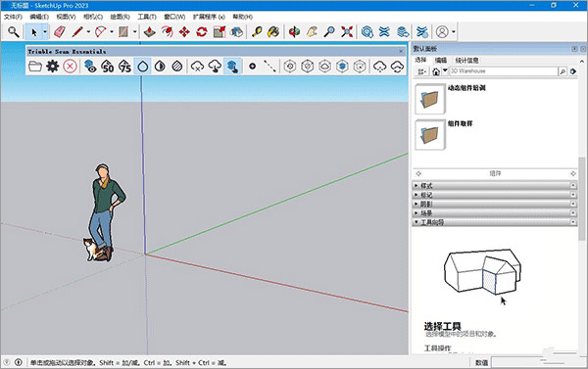Select the dashed line tool
The height and width of the screenshot is (369, 588).
(269, 67)
